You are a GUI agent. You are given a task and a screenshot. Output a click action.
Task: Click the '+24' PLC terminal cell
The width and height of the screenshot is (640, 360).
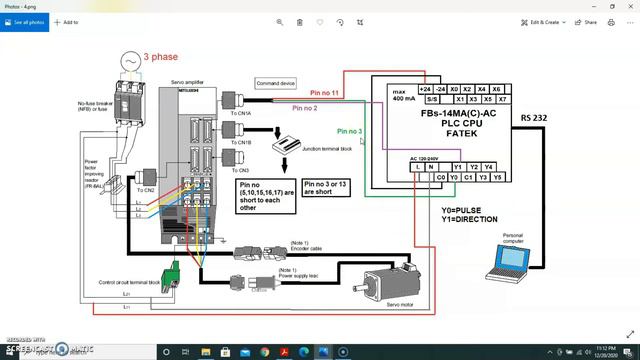click(425, 89)
